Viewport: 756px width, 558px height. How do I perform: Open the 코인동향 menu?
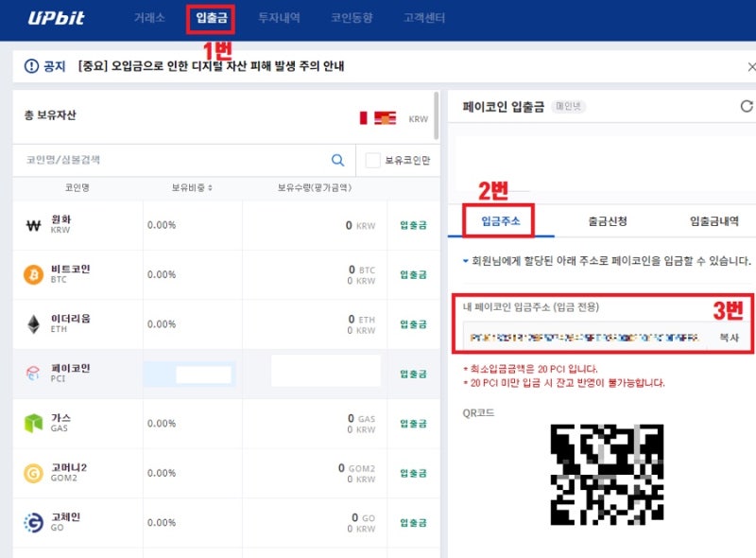click(x=352, y=18)
